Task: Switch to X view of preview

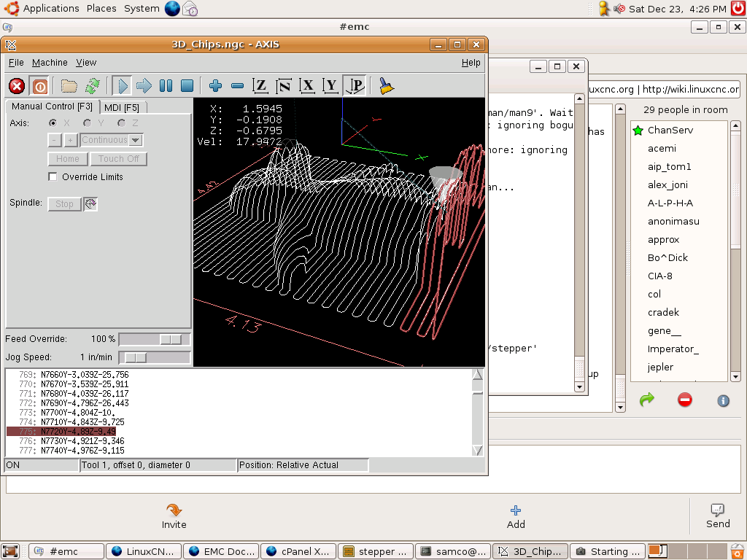Action: click(x=307, y=86)
